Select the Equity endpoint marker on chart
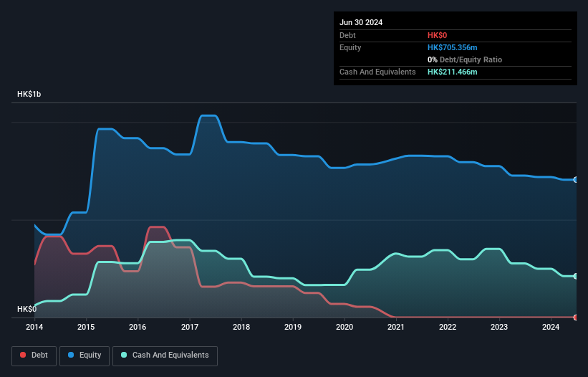The height and width of the screenshot is (377, 588). (576, 180)
